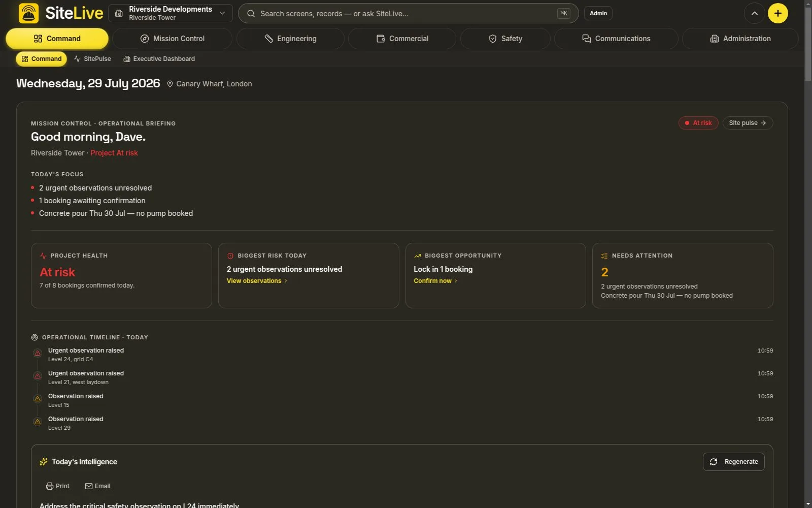
Task: Click the building icon beside Riverside Developments
Action: pyautogui.click(x=119, y=13)
